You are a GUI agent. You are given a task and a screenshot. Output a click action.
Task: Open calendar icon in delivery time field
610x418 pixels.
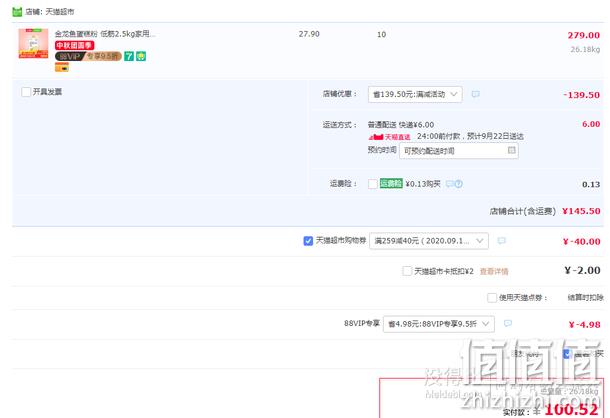(512, 150)
